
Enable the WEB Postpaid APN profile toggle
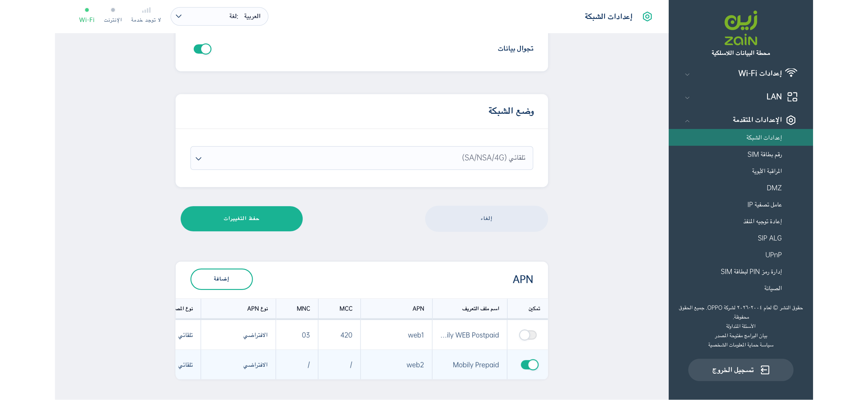528,335
